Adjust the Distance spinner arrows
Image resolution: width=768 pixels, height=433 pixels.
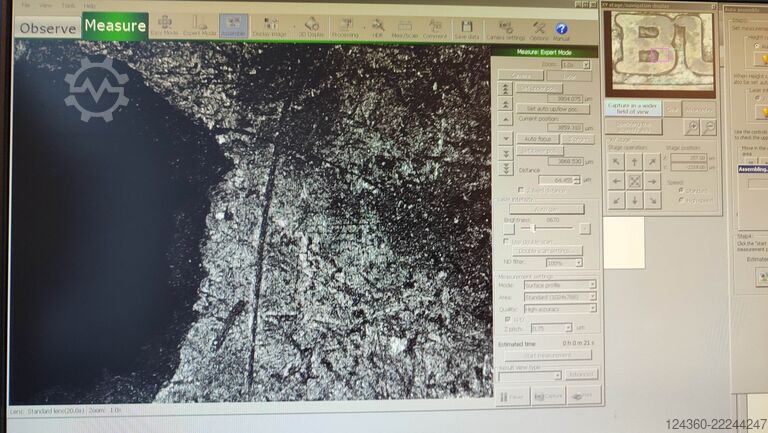click(577, 180)
